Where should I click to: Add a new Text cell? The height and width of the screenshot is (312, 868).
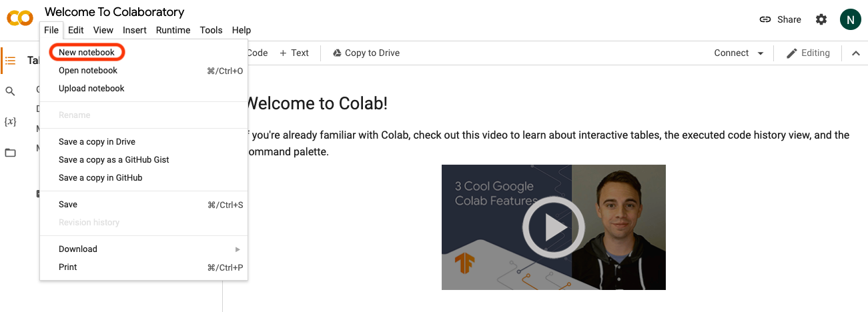tap(294, 53)
